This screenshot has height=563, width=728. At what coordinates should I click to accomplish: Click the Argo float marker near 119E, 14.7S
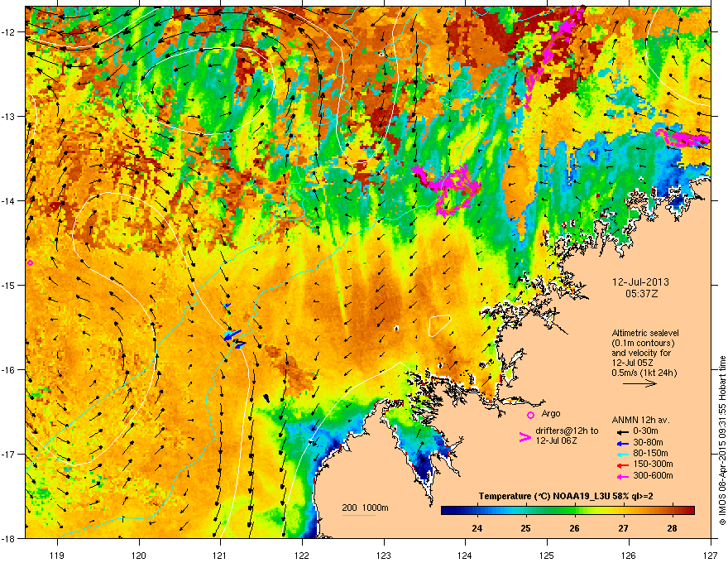(30, 263)
